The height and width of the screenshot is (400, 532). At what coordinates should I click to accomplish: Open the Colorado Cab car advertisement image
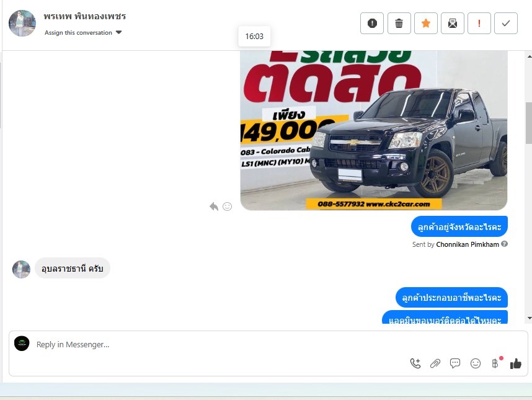click(x=374, y=130)
